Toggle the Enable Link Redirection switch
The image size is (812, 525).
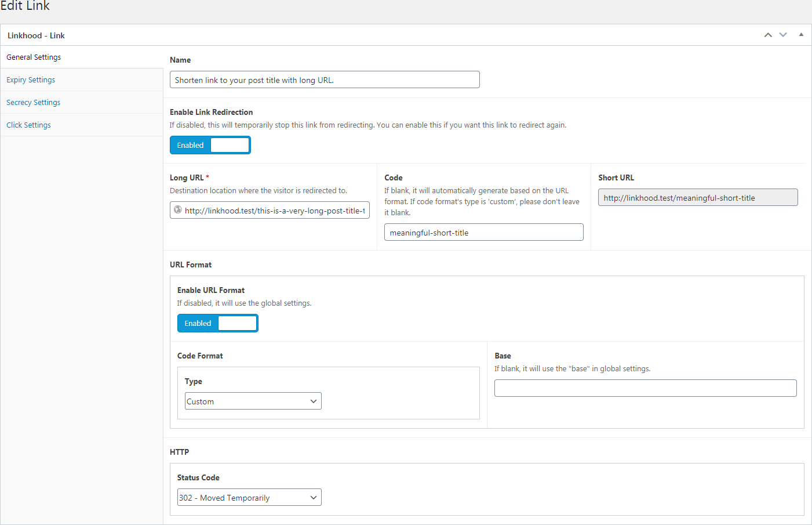pos(210,145)
